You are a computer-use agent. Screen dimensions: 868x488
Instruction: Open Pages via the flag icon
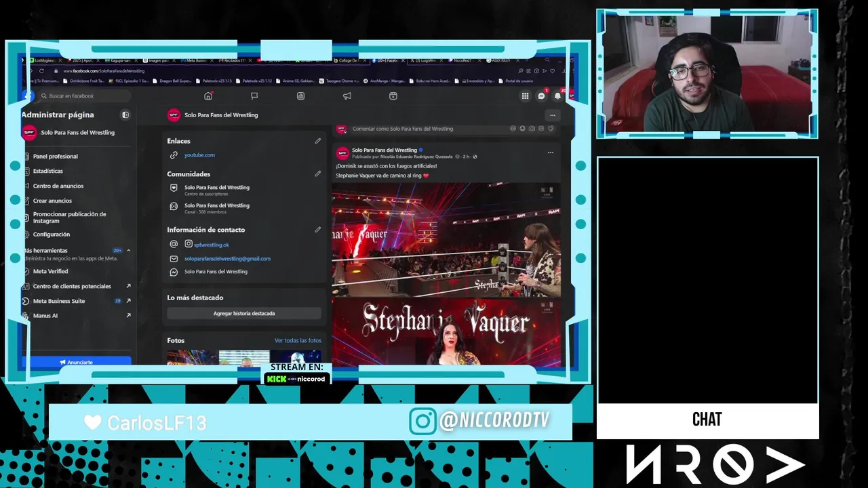tap(254, 96)
